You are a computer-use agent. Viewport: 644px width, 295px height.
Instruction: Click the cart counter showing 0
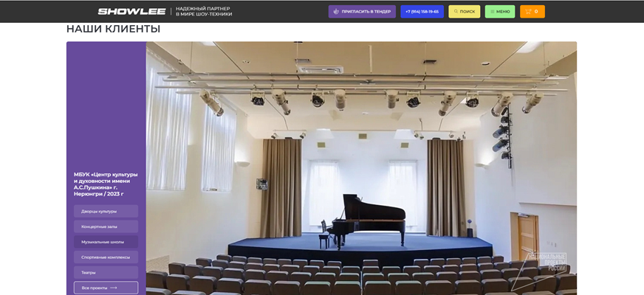536,12
